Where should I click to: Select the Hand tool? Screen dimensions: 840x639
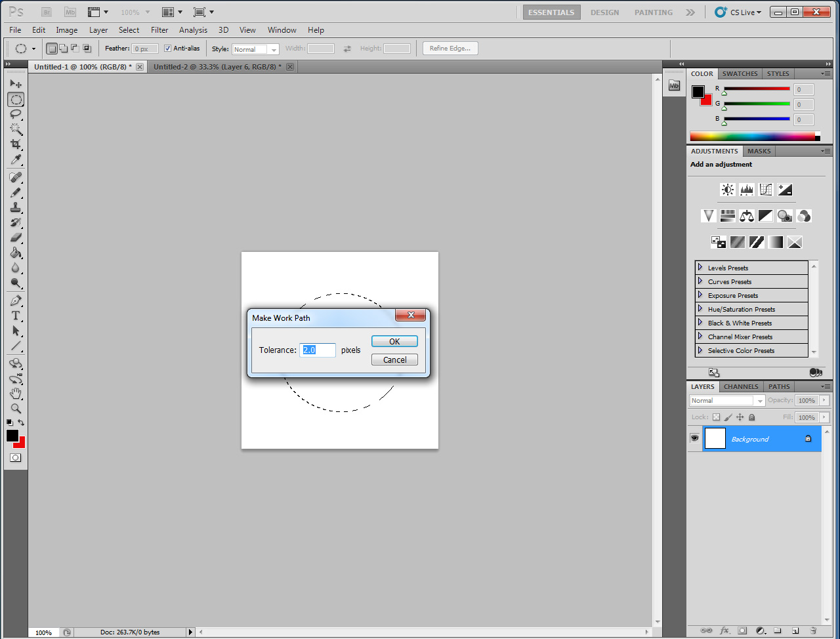16,393
